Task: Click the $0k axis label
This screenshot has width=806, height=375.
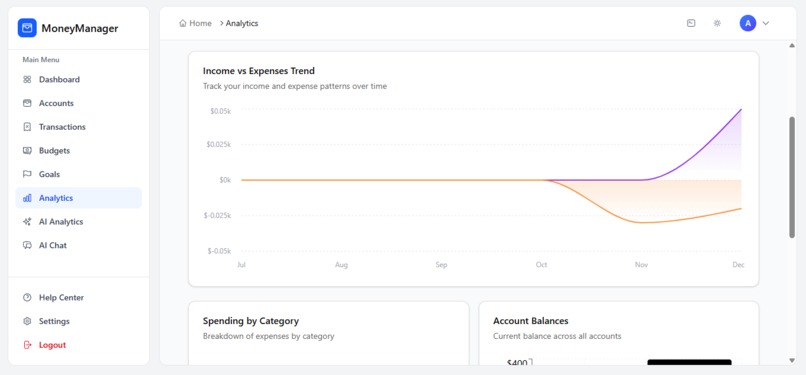Action: (224, 180)
